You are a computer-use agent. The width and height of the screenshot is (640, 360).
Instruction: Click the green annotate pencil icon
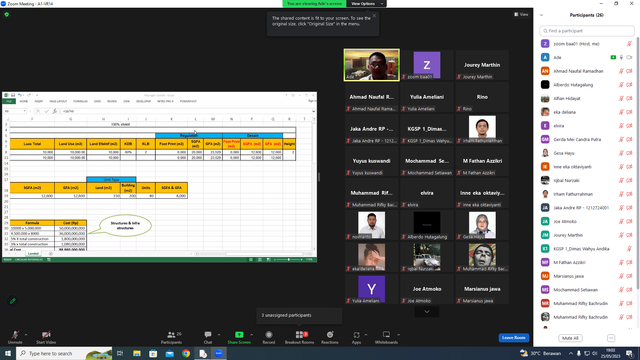coord(13,301)
